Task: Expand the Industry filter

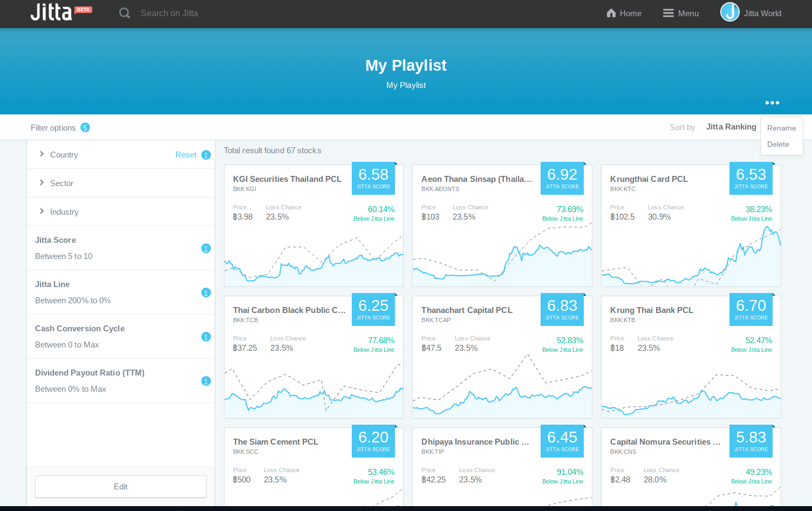Action: pos(121,212)
